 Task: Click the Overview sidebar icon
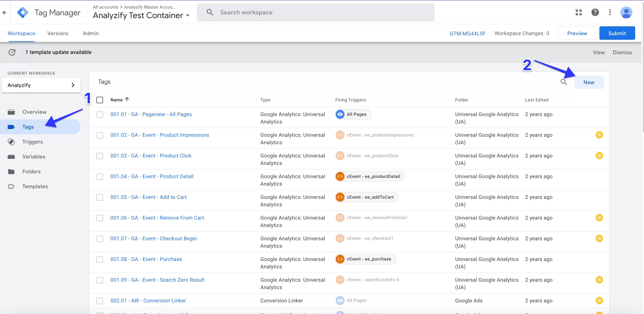11,112
